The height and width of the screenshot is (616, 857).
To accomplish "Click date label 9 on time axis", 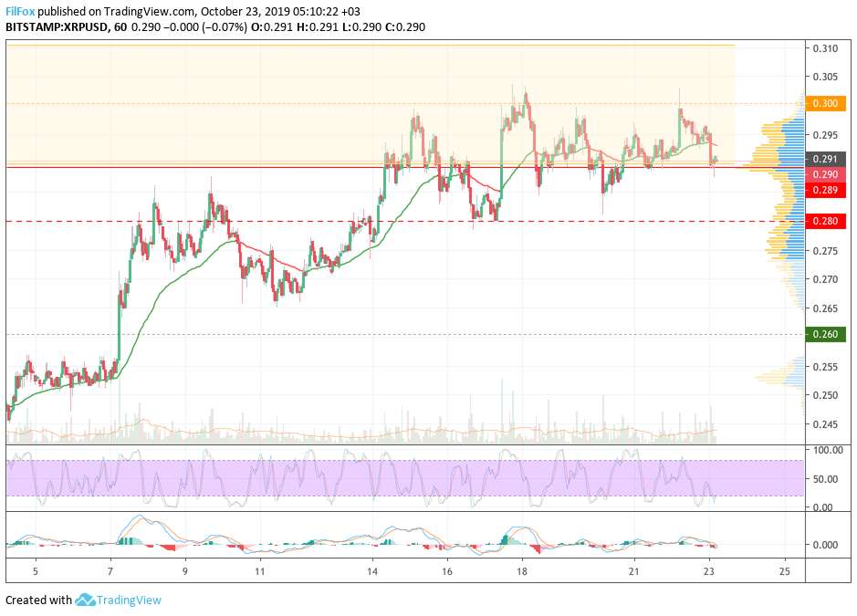I will pyautogui.click(x=185, y=571).
